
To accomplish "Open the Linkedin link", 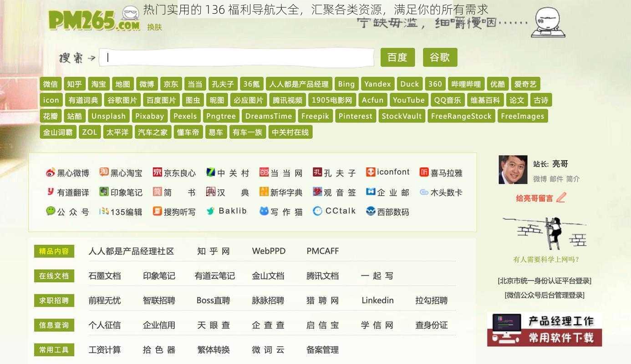I will 377,300.
